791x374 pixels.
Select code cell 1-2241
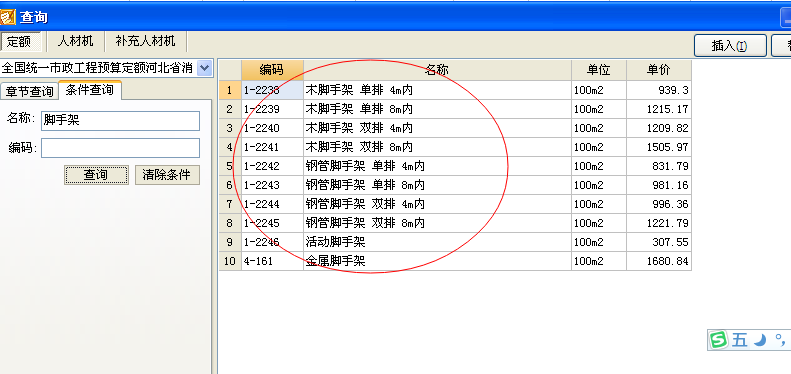pos(272,147)
